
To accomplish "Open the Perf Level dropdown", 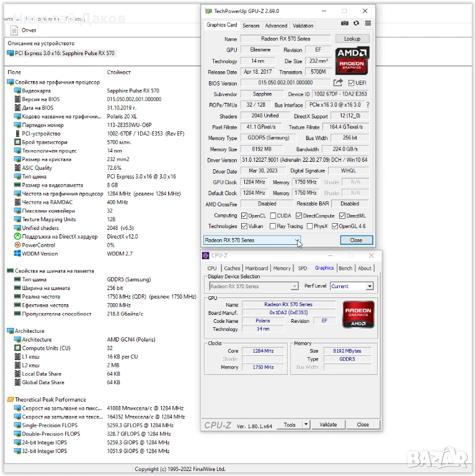I will (370, 286).
